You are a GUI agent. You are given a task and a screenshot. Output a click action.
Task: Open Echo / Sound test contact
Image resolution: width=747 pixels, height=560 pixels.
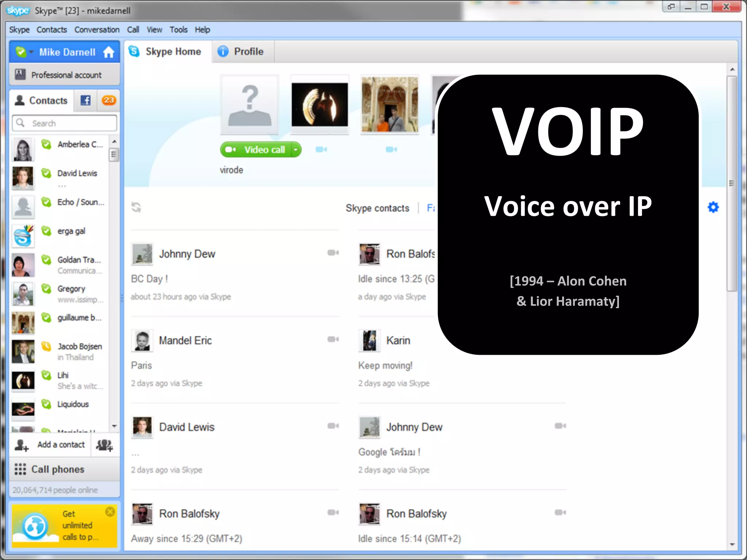click(x=59, y=207)
